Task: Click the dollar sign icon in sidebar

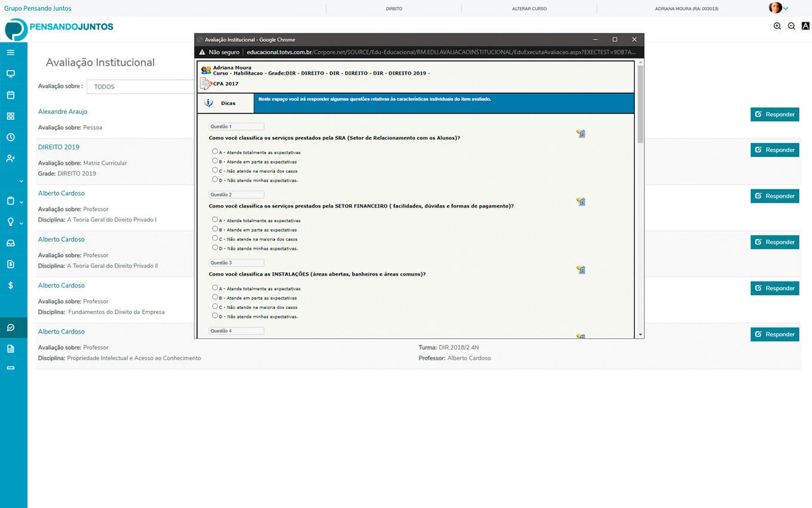Action: 11,286
